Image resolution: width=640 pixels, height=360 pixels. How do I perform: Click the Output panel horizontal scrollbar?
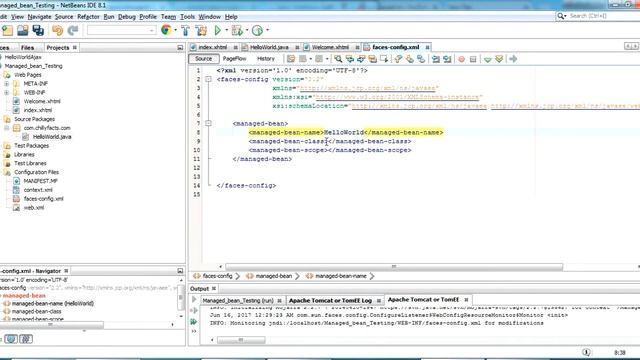(241, 340)
